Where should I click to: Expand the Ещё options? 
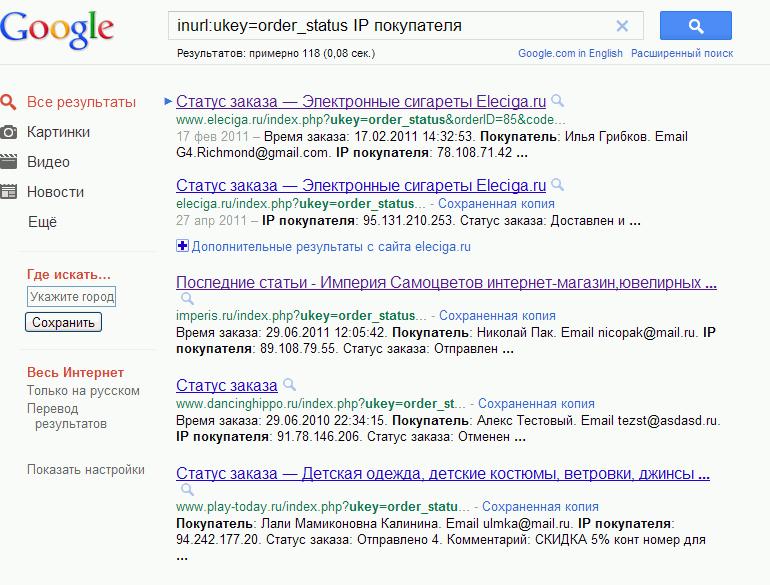click(x=42, y=222)
